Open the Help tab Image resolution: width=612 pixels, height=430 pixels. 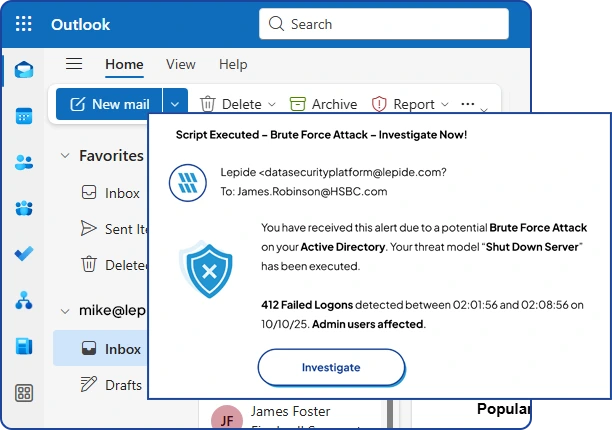pyautogui.click(x=233, y=64)
